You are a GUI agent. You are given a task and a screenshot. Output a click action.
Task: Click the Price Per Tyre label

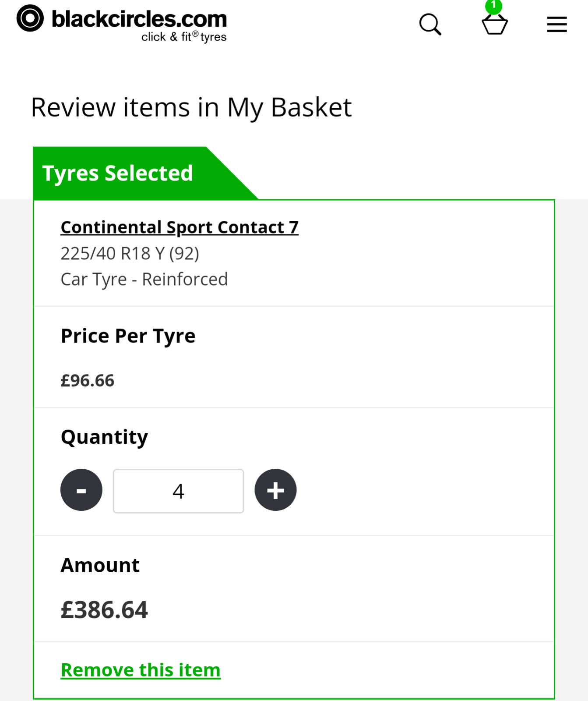point(128,336)
